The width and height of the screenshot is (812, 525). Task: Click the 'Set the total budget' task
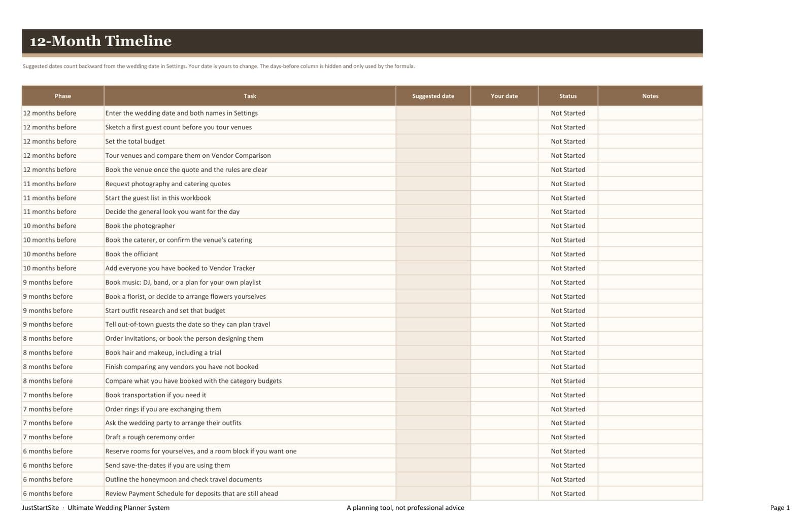(x=250, y=142)
